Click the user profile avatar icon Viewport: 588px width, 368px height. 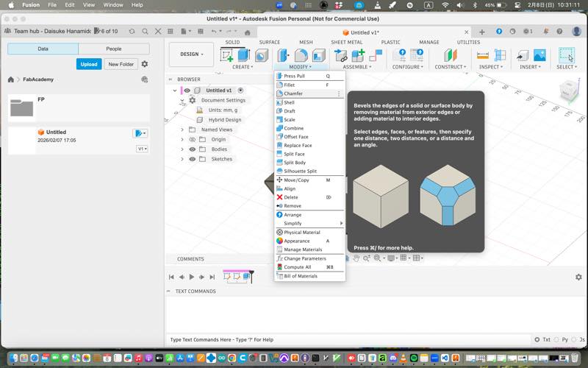pos(577,32)
